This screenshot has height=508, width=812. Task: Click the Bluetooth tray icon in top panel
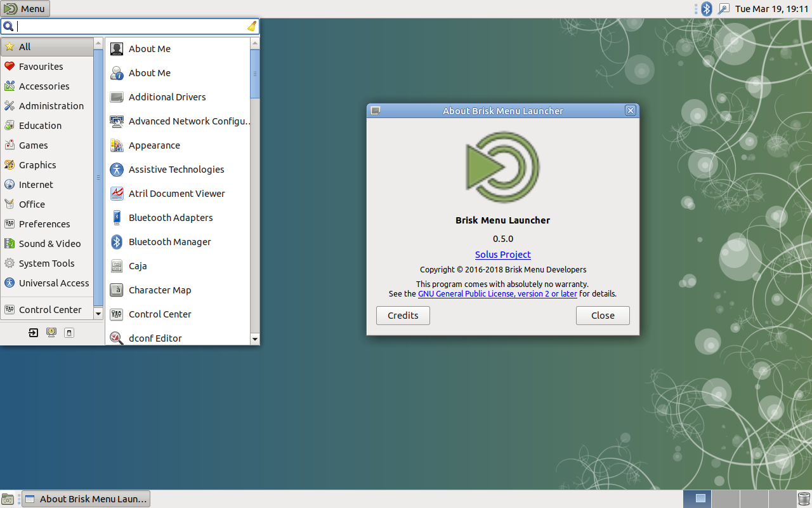point(706,9)
